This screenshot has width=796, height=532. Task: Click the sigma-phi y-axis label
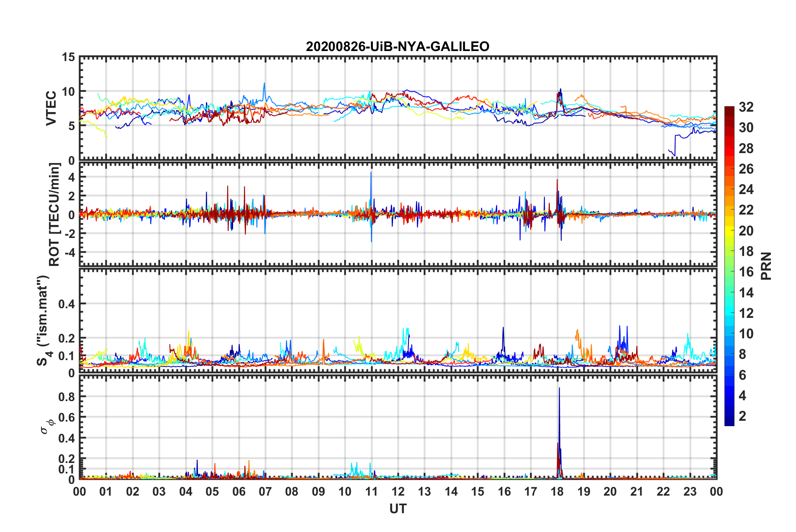click(x=47, y=427)
